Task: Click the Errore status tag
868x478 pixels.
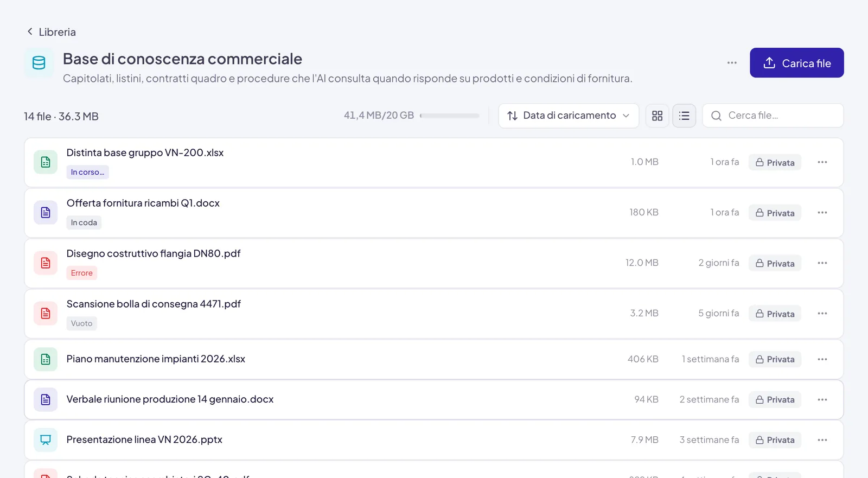Action: pyautogui.click(x=82, y=273)
